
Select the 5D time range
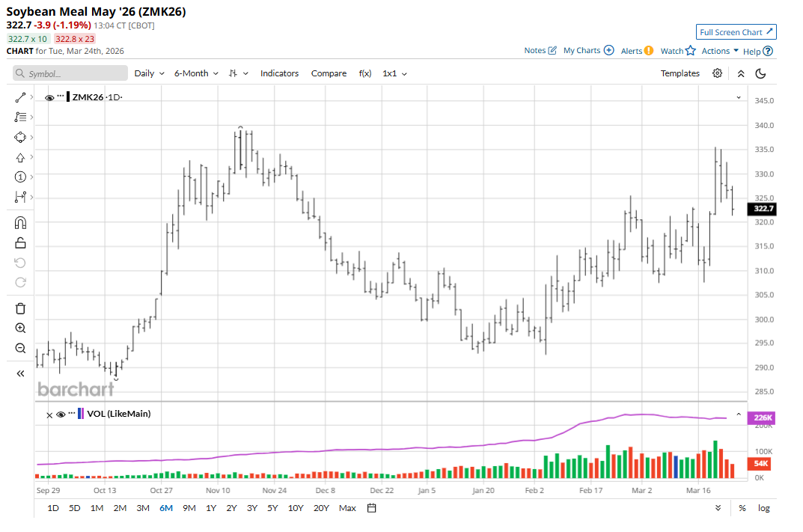tap(75, 509)
